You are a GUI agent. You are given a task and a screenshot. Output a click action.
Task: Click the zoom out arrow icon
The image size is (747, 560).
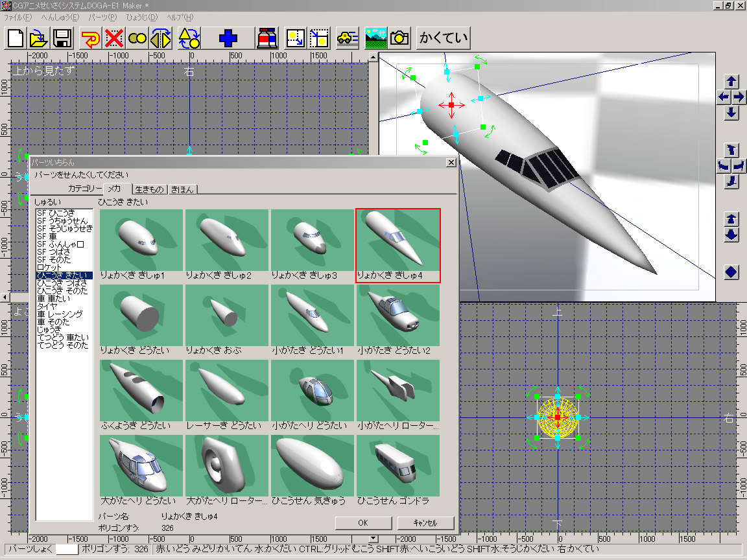point(731,235)
